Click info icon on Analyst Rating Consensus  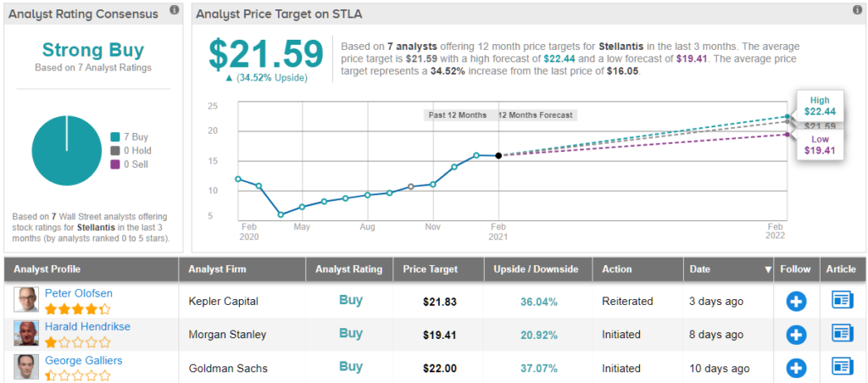point(174,10)
